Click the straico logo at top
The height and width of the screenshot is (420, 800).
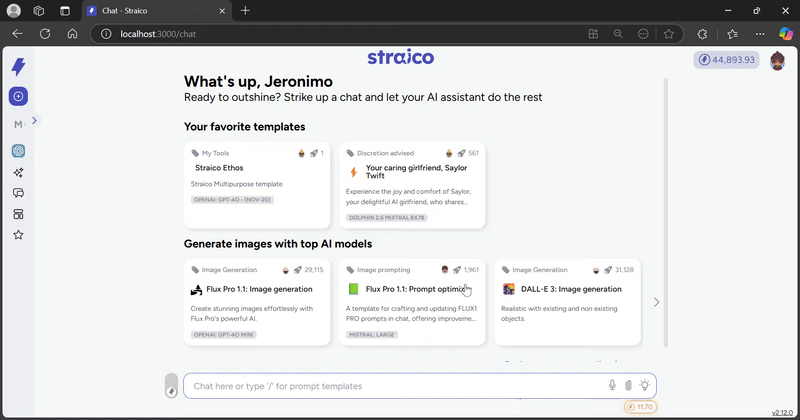401,57
